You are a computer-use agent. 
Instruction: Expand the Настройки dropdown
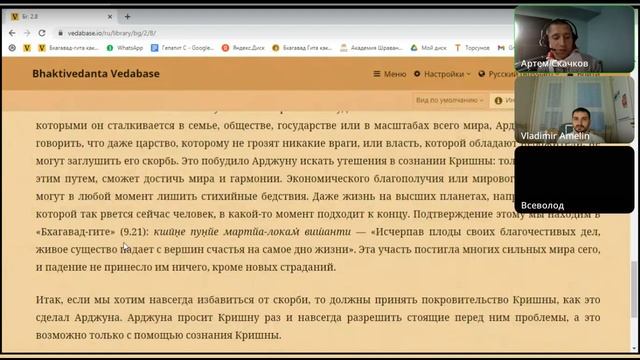click(x=442, y=74)
